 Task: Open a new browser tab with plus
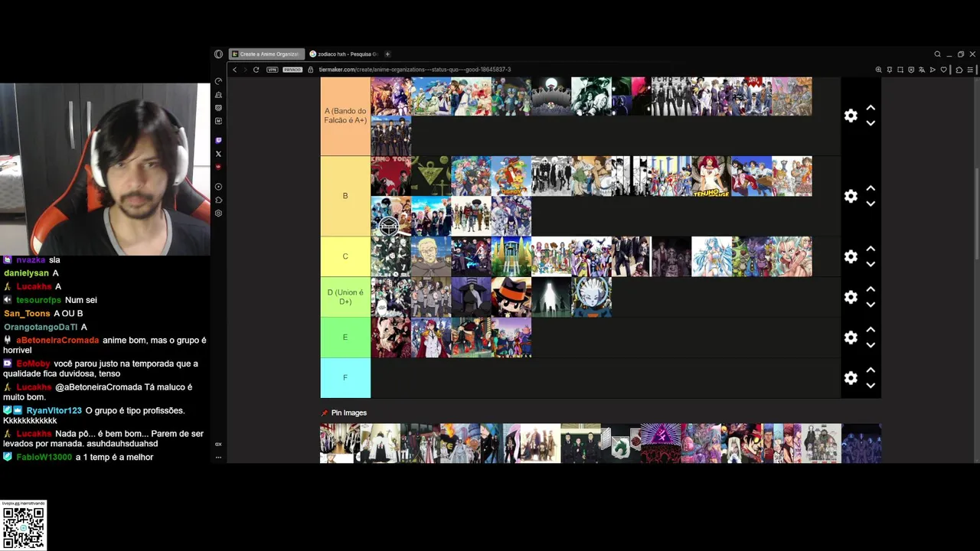[x=387, y=54]
